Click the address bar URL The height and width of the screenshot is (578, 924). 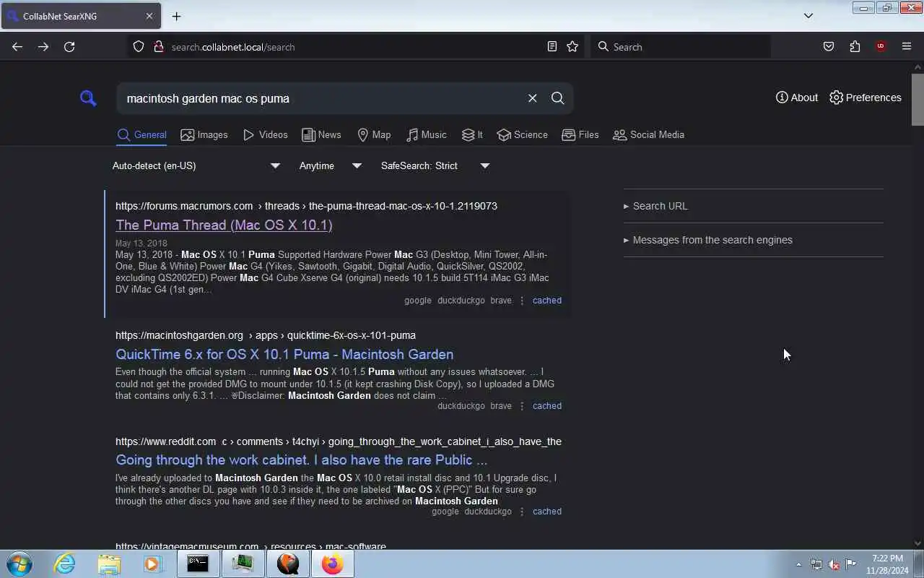[233, 47]
